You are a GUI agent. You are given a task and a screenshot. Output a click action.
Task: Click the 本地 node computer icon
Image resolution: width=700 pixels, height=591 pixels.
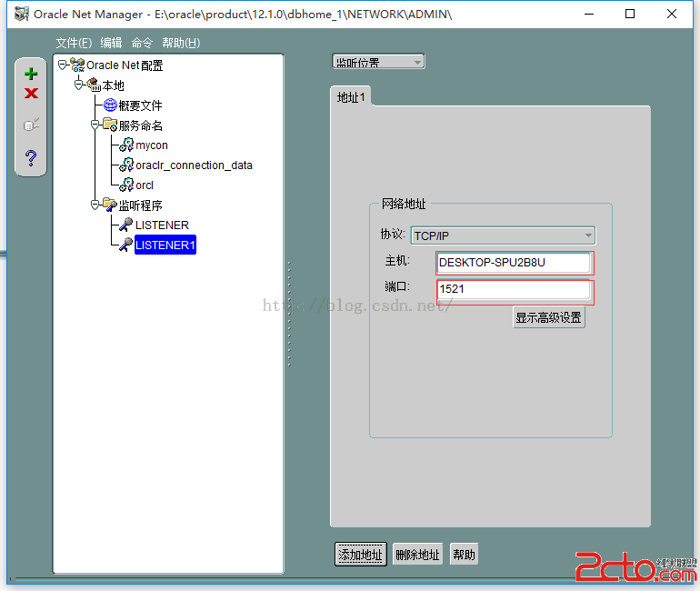pyautogui.click(x=94, y=85)
